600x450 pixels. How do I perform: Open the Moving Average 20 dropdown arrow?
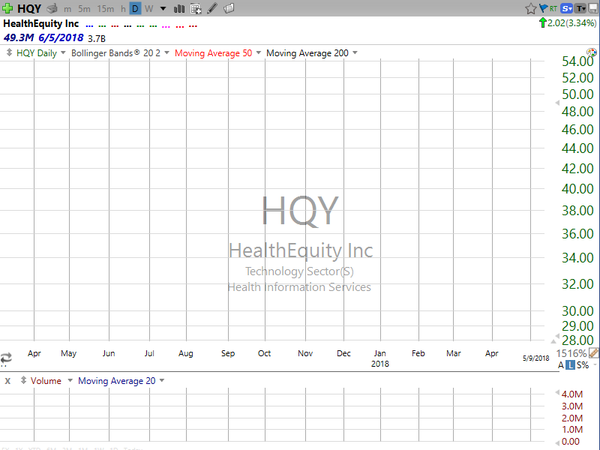tap(162, 380)
